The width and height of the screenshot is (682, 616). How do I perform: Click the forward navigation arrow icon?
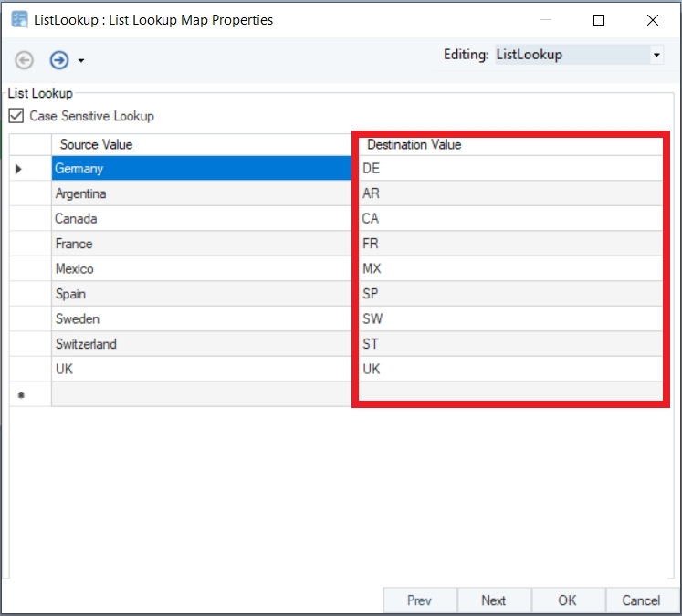(x=59, y=60)
